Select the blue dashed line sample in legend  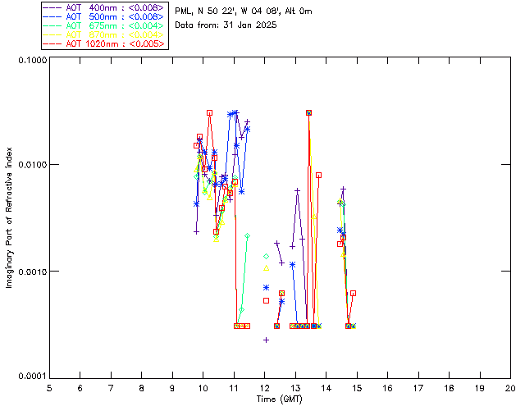[52, 16]
